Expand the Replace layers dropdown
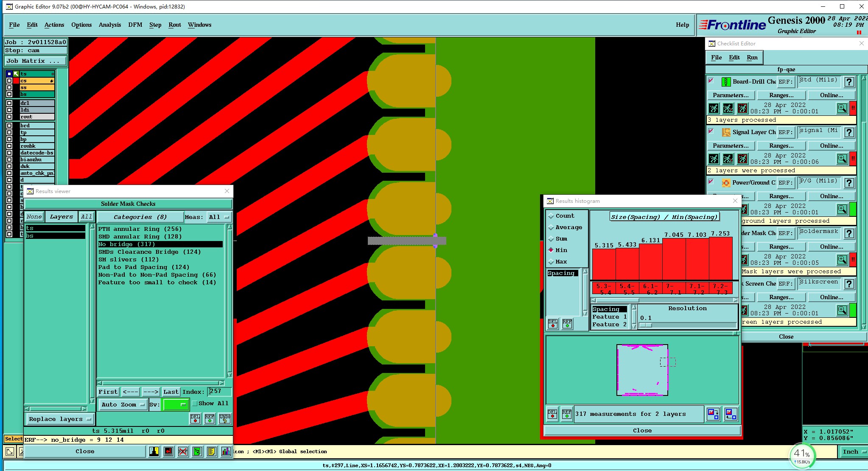The width and height of the screenshot is (868, 471). 60,419
